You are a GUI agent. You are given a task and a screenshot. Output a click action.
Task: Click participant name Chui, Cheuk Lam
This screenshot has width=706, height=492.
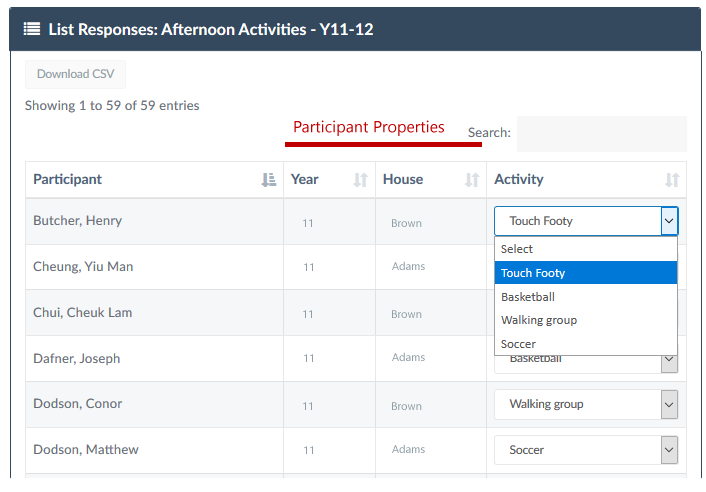tap(83, 312)
